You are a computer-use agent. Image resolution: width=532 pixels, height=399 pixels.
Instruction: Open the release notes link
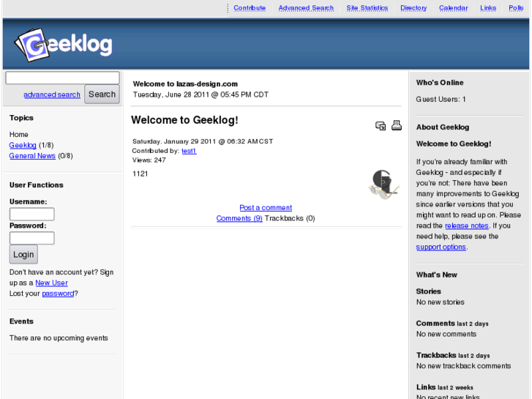point(467,225)
